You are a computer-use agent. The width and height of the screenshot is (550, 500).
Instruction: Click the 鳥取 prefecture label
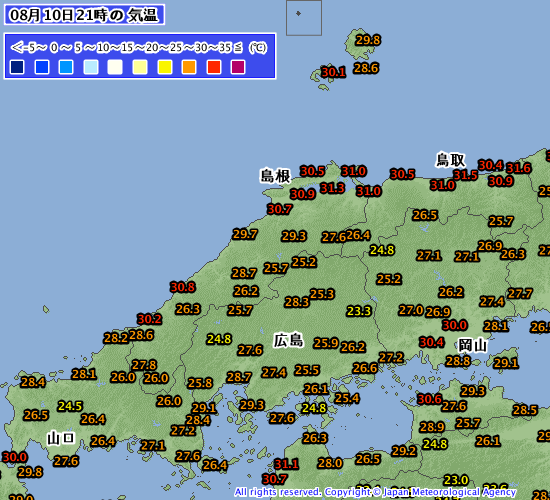(x=450, y=160)
